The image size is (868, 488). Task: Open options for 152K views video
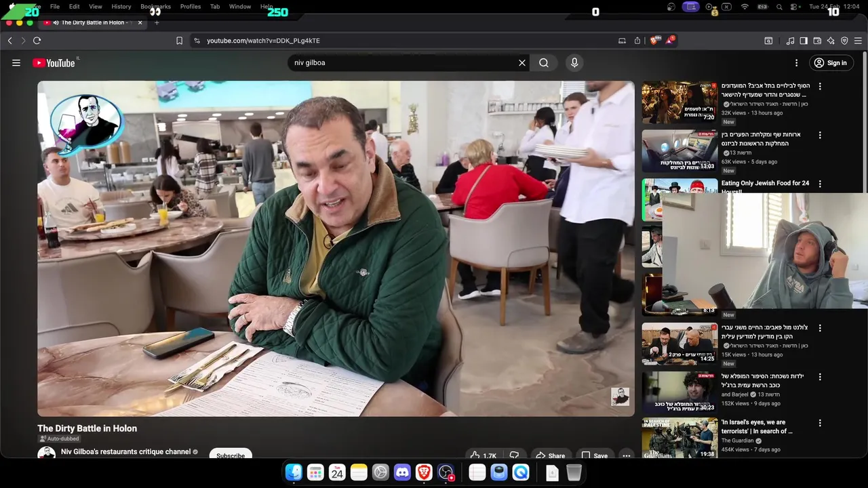tap(820, 377)
